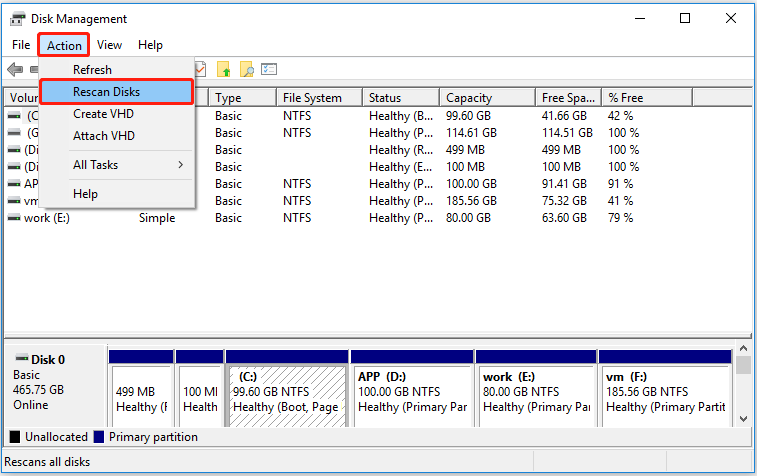Click the 499 MB capacity cell
Image resolution: width=757 pixels, height=476 pixels.
tap(465, 150)
